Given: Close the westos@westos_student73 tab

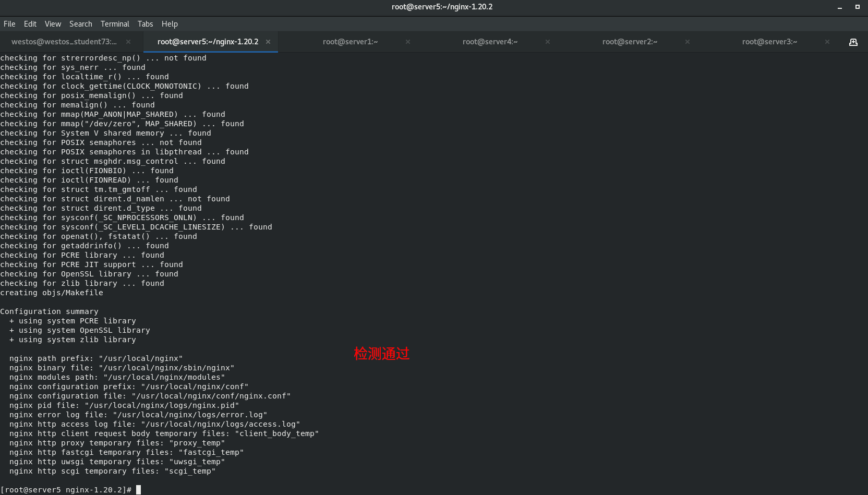Looking at the screenshot, I should [x=128, y=42].
